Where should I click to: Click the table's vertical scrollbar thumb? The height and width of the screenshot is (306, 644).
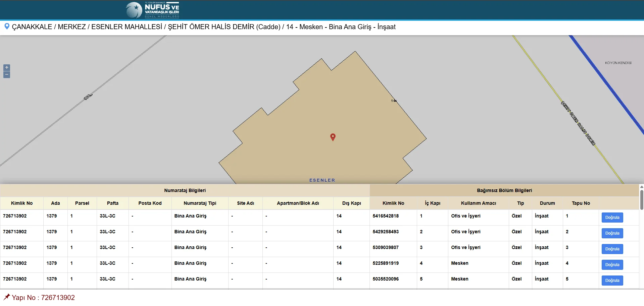pyautogui.click(x=641, y=200)
